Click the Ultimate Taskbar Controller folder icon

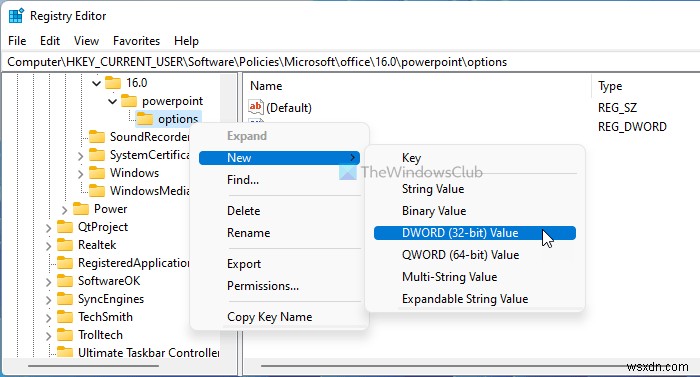click(x=65, y=352)
